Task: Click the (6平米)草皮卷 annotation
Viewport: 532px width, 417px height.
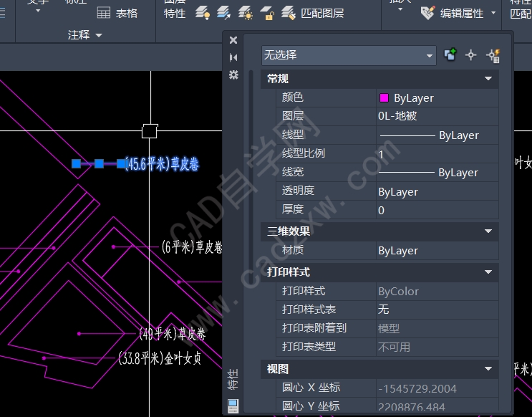Action: tap(192, 247)
